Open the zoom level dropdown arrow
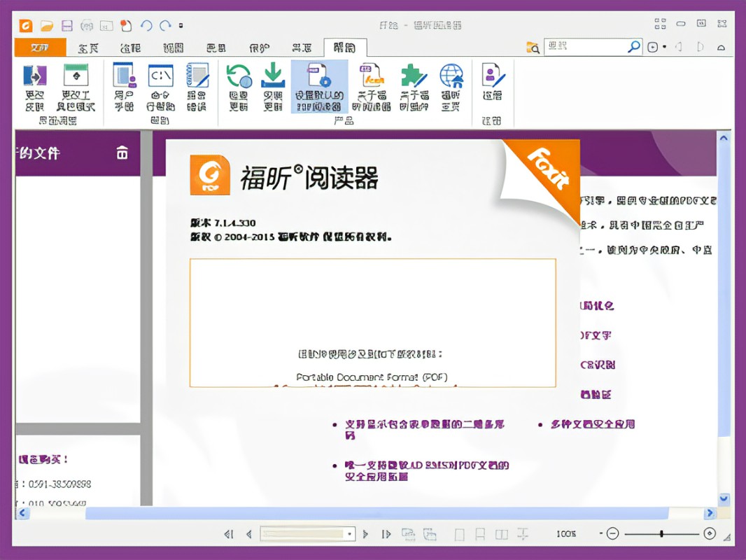Image resolution: width=746 pixels, height=560 pixels. (601, 534)
